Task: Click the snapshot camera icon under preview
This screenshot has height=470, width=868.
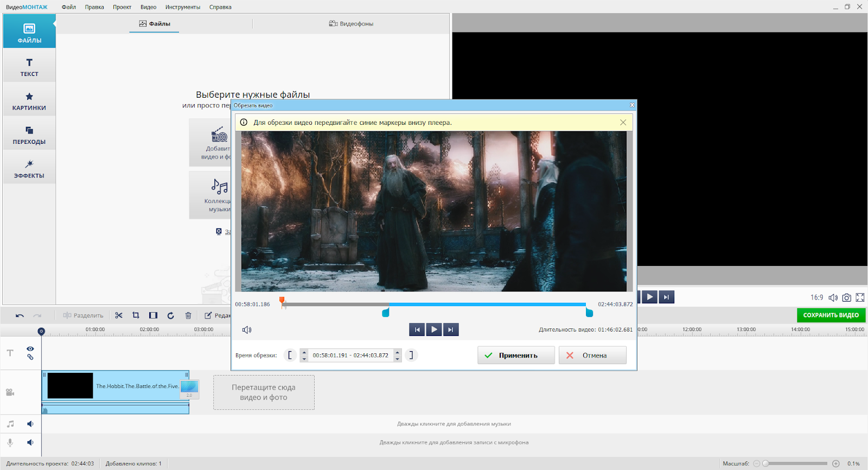Action: (846, 297)
